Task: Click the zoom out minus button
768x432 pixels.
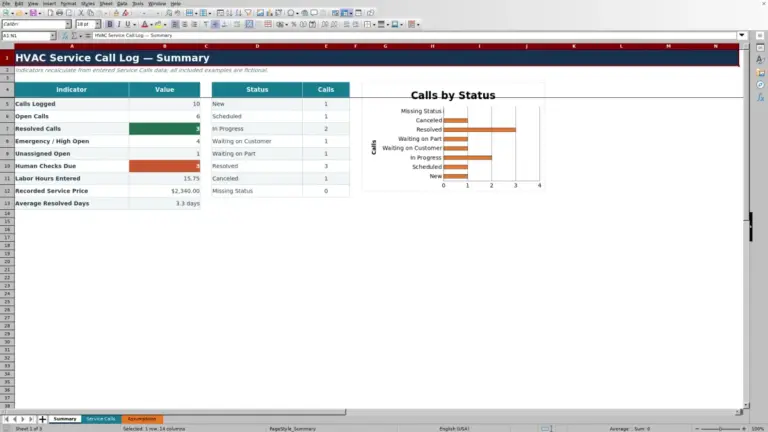Action: tap(696, 429)
